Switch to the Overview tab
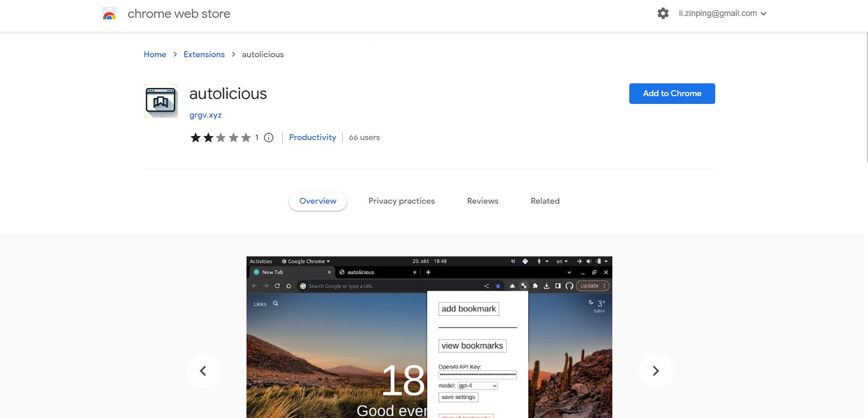The image size is (868, 418). 318,201
